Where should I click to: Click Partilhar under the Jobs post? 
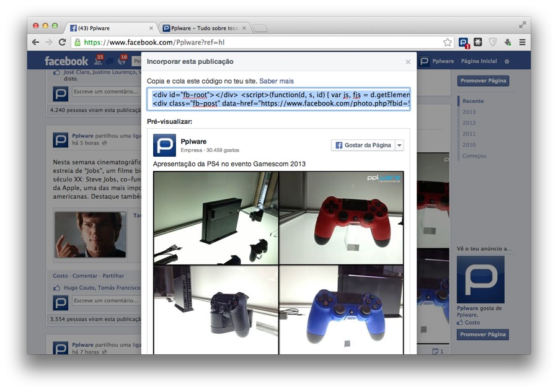[113, 276]
